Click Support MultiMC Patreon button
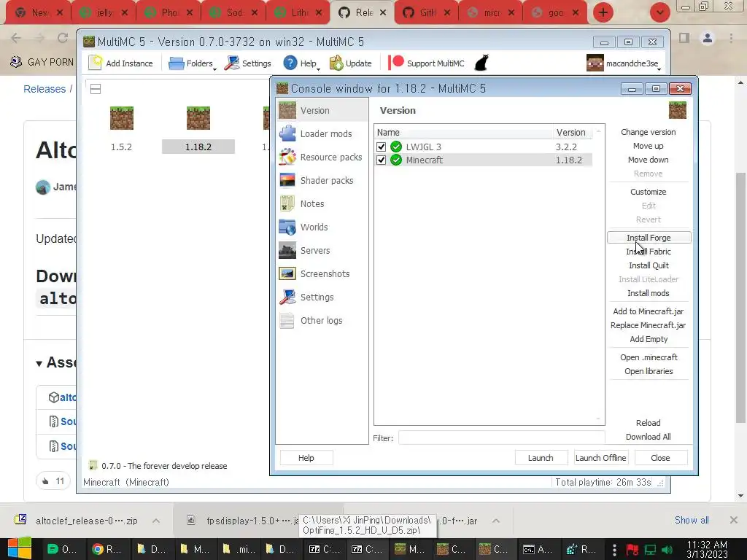This screenshot has width=747, height=560. [x=426, y=63]
